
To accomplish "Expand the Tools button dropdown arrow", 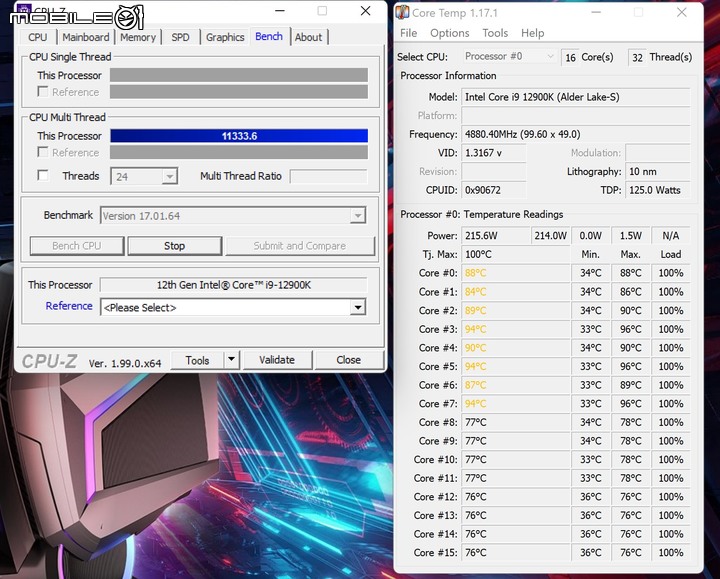I will 232,360.
